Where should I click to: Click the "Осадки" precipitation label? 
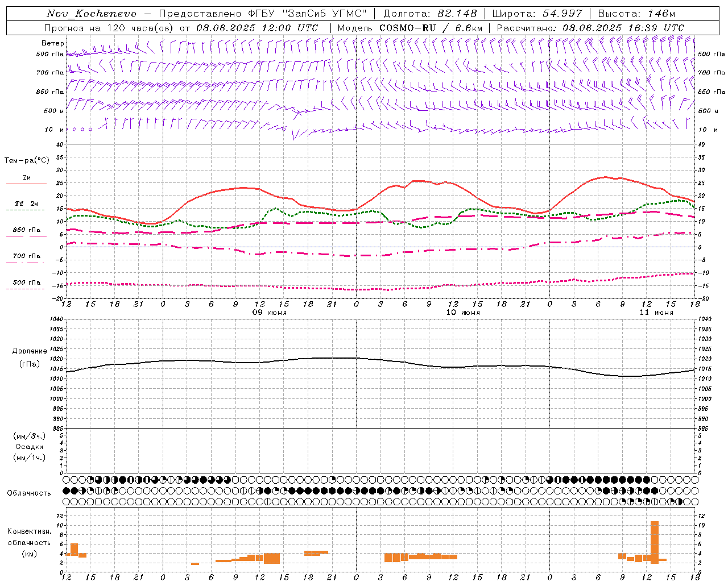30,447
